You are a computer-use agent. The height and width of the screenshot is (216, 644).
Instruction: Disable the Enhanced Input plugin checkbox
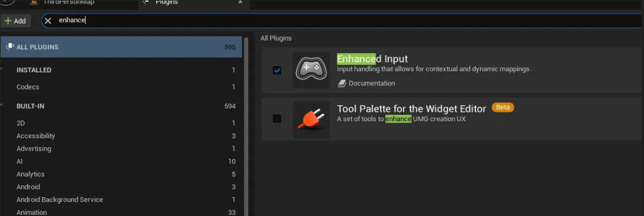277,70
